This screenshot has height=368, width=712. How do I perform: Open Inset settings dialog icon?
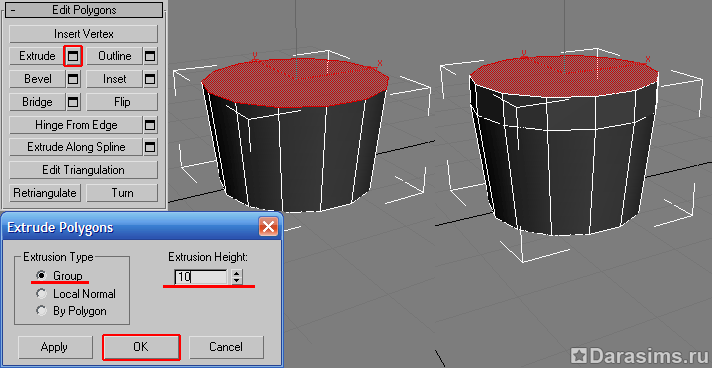click(x=150, y=79)
